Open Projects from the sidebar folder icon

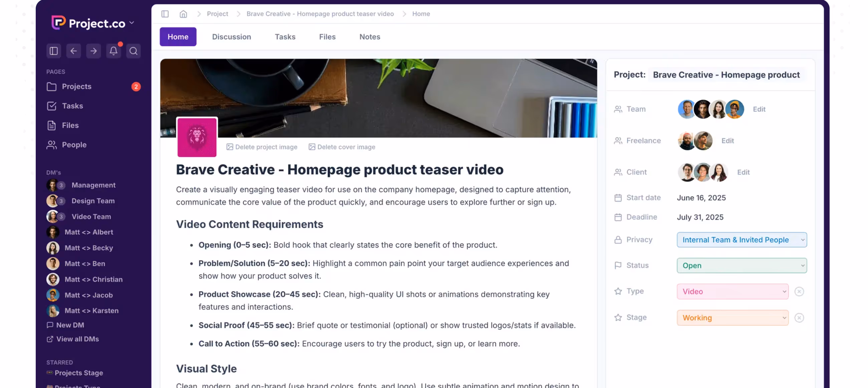51,86
